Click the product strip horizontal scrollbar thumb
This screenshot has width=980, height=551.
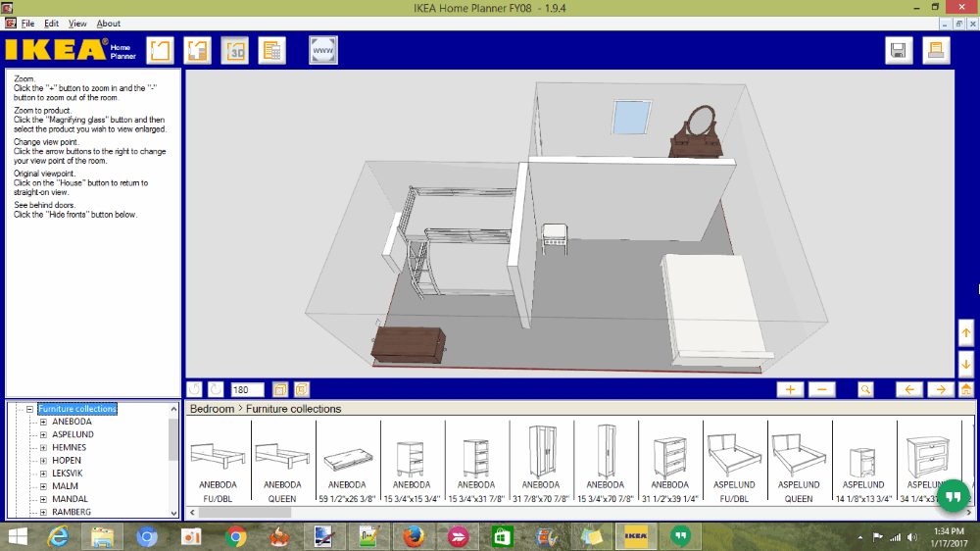[245, 513]
